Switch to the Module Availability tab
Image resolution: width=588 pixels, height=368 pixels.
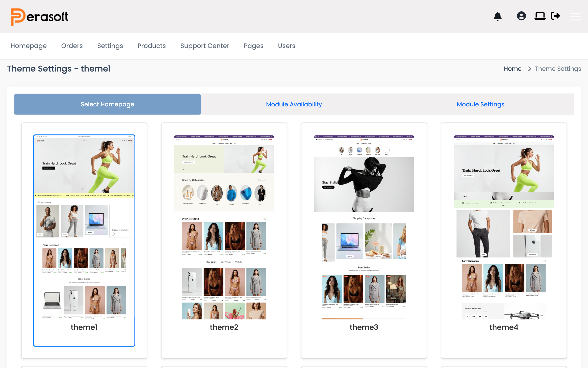pos(294,104)
